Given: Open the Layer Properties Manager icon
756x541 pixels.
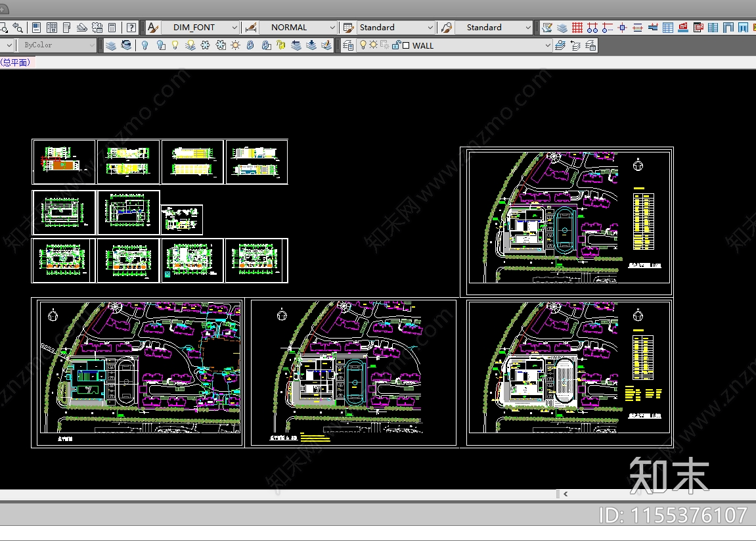Looking at the screenshot, I should coord(348,45).
